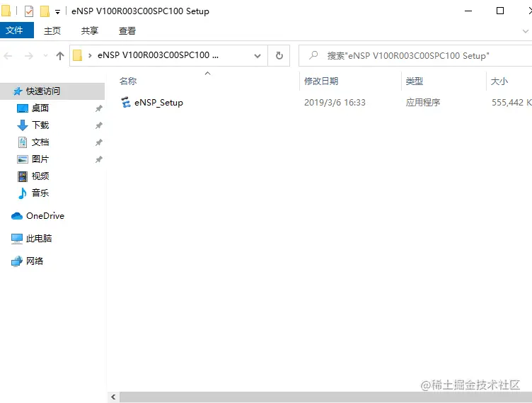This screenshot has height=403, width=532.
Task: Go up one folder level
Action: pos(60,56)
